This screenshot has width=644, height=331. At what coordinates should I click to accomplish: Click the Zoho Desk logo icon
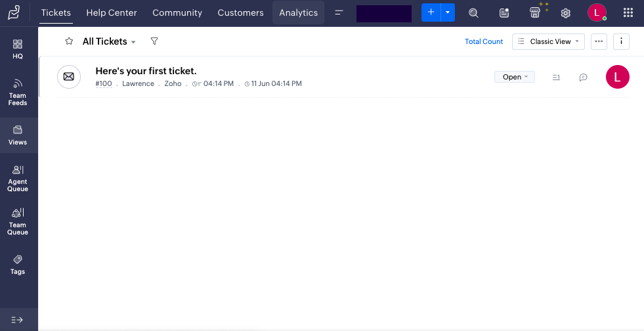(14, 12)
